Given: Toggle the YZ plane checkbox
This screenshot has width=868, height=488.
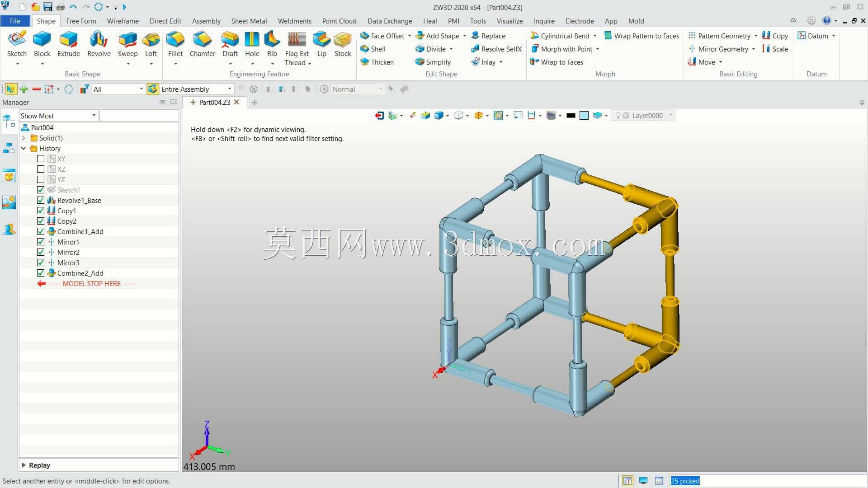Looking at the screenshot, I should [x=41, y=179].
